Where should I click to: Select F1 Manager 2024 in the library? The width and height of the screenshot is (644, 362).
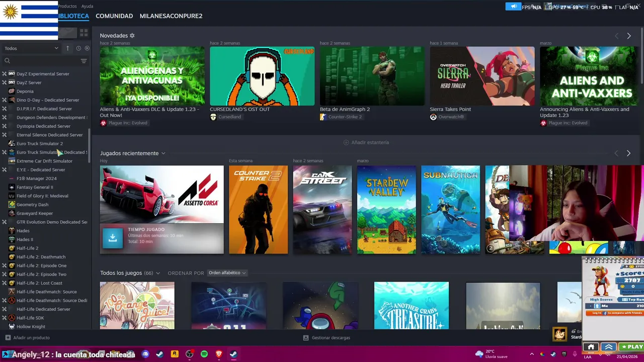[36, 178]
